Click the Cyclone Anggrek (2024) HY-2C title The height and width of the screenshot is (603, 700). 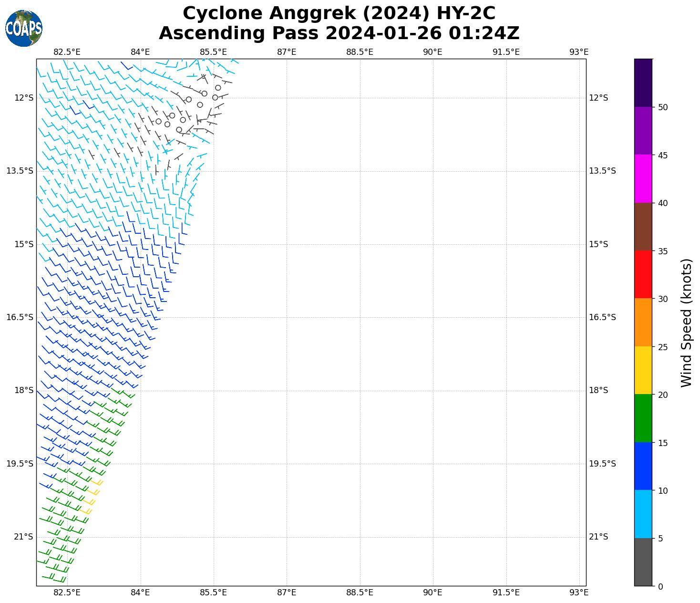pyautogui.click(x=339, y=13)
